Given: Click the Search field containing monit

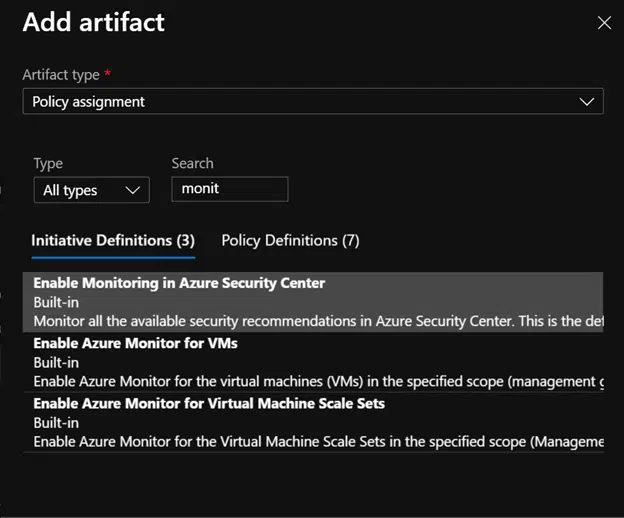Looking at the screenshot, I should click(230, 189).
